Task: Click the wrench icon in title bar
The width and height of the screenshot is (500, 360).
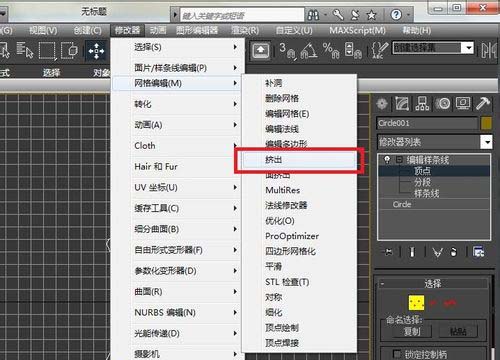Action: tap(338, 15)
